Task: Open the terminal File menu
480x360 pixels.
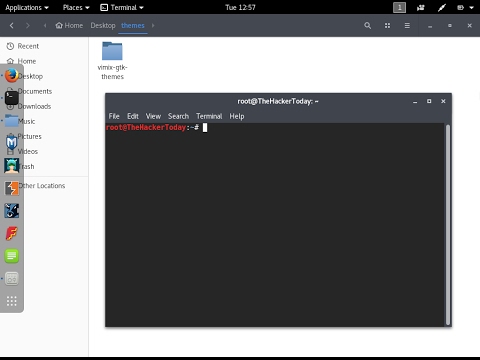Action: (x=114, y=116)
